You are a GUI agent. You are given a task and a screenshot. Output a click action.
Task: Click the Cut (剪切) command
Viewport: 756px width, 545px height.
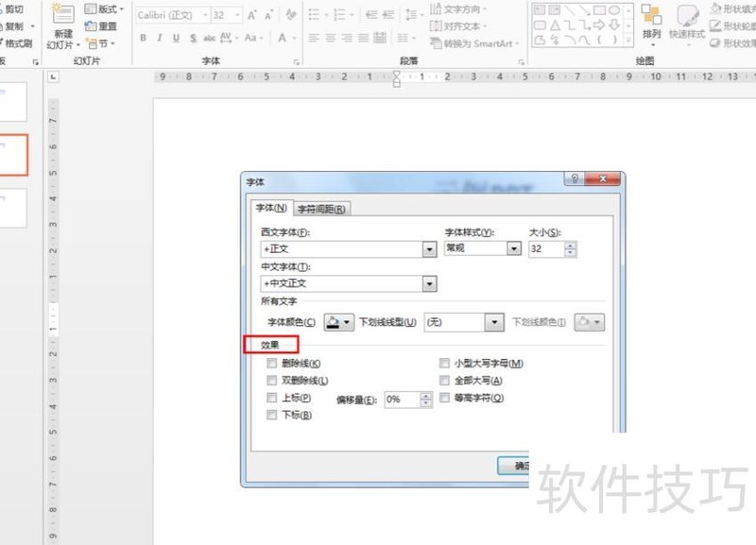pos(11,9)
